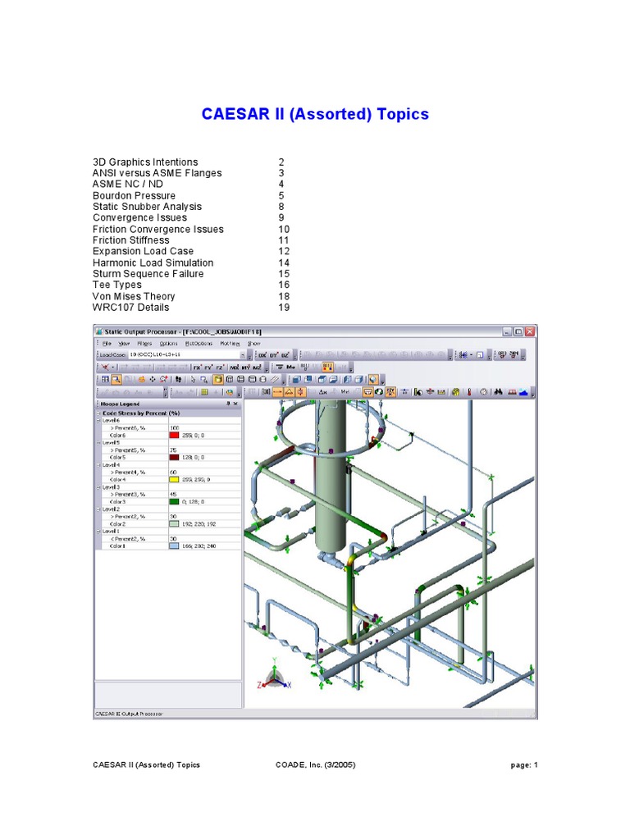Collapse the Level 1 legend group
This screenshot has height=840, width=630.
(x=98, y=531)
